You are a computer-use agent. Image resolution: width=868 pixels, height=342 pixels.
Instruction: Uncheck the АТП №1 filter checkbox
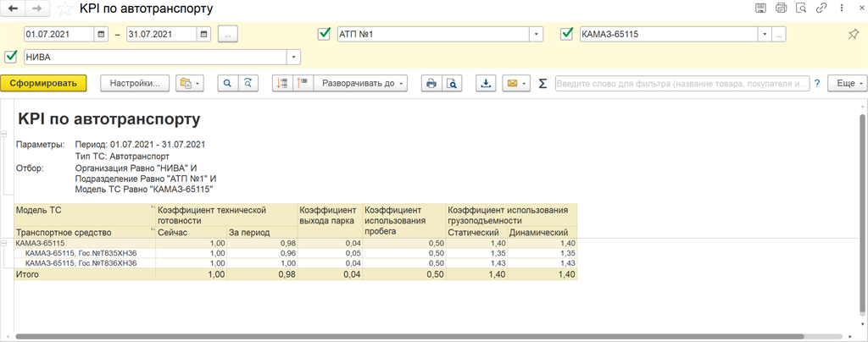point(323,35)
